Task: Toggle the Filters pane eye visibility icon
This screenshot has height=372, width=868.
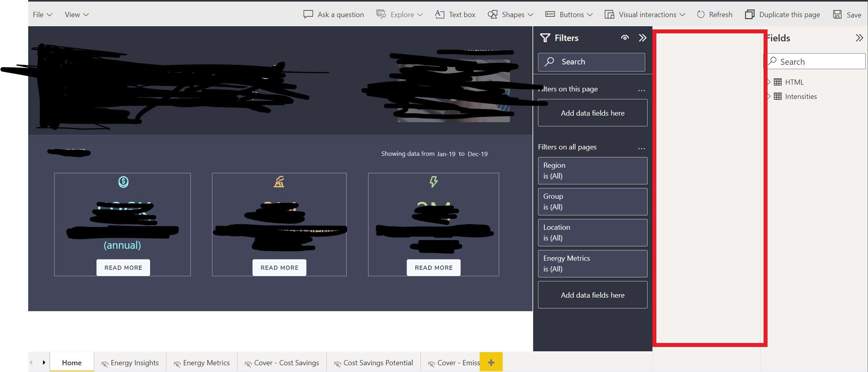Action: (x=625, y=38)
